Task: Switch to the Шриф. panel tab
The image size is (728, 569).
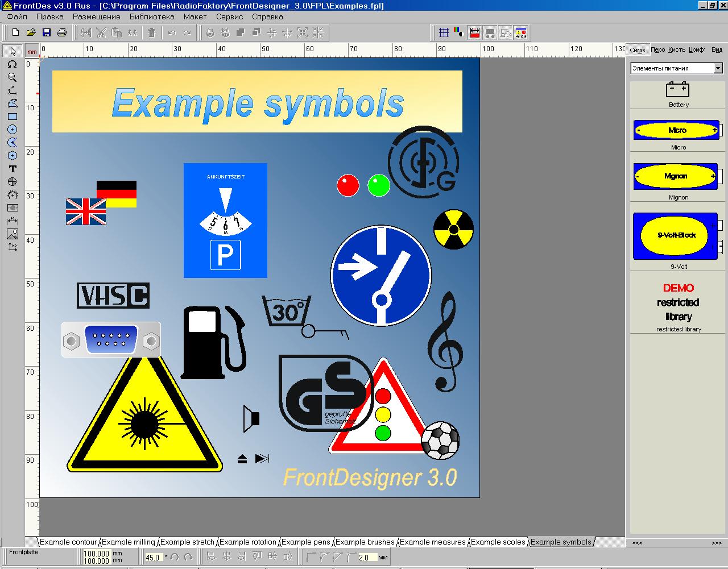Action: pos(697,50)
